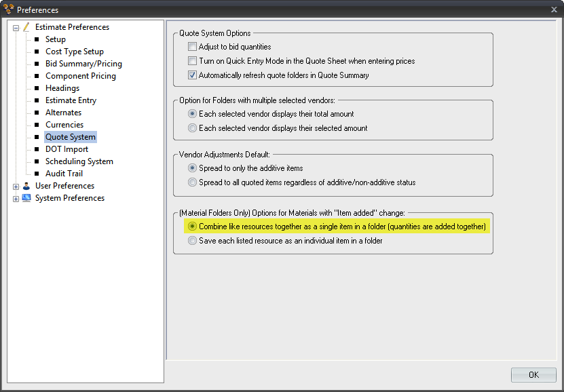Open the Bid Summary/Pricing page

[x=83, y=64]
